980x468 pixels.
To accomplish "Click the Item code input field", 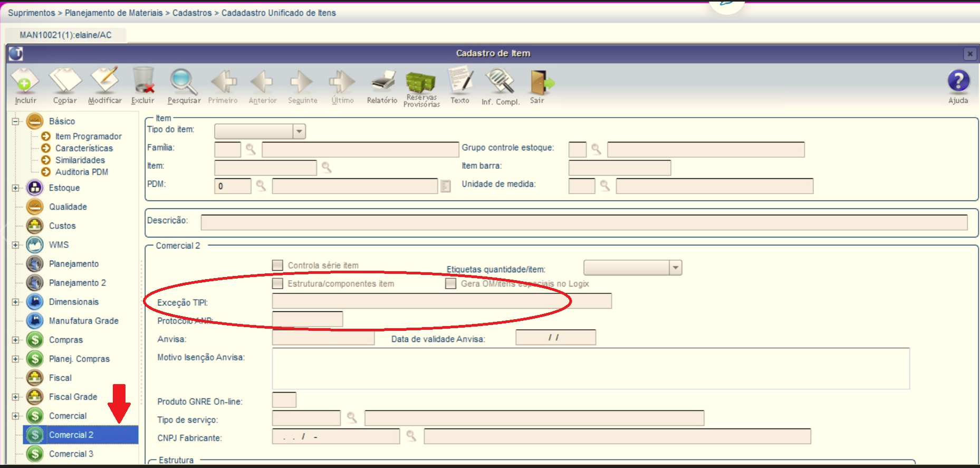I will (265, 168).
